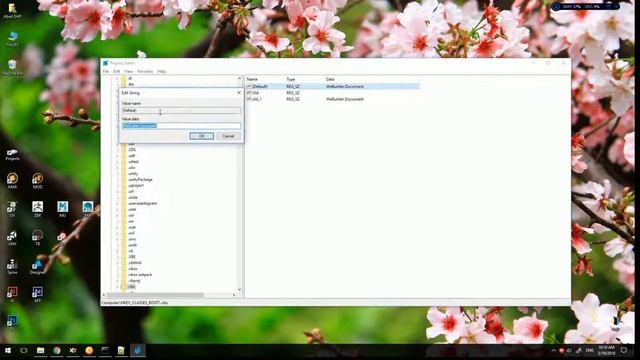Launch the TB desktop shortcut
Image resolution: width=640 pixels, height=360 pixels.
click(x=38, y=238)
